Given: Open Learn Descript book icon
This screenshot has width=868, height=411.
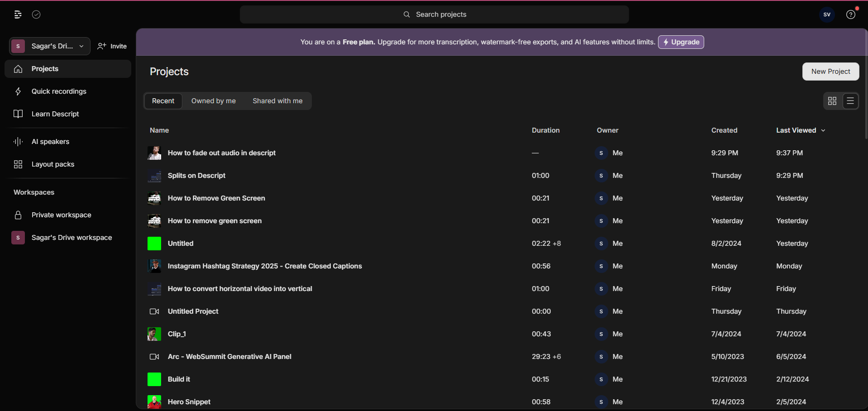Looking at the screenshot, I should coord(18,114).
